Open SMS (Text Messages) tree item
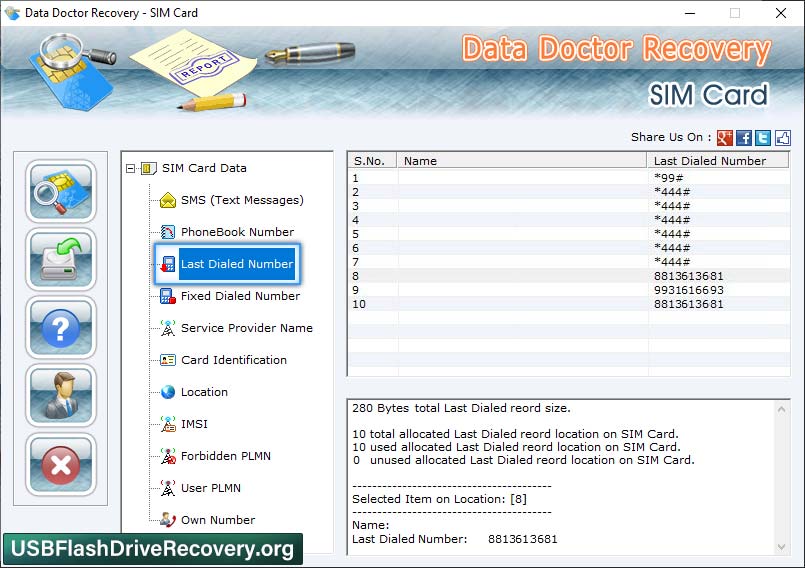This screenshot has width=805, height=568. pyautogui.click(x=242, y=200)
